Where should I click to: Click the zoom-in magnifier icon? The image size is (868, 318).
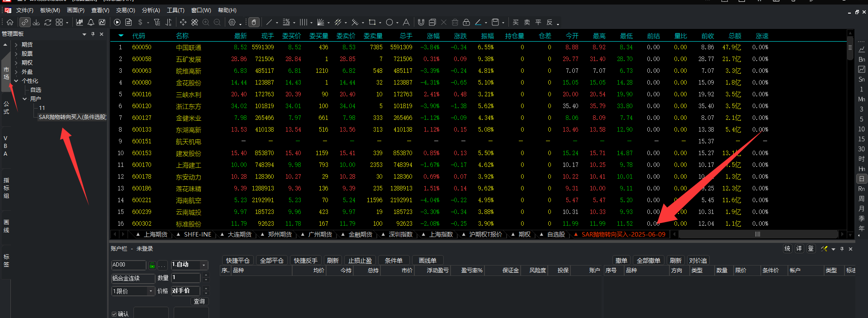click(206, 22)
